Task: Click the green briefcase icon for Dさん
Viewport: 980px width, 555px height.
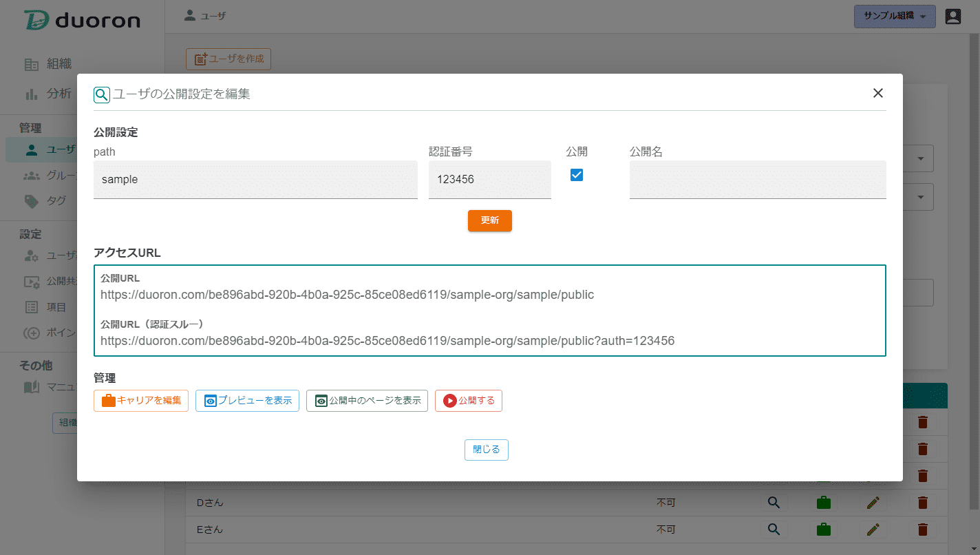Action: coord(824,503)
